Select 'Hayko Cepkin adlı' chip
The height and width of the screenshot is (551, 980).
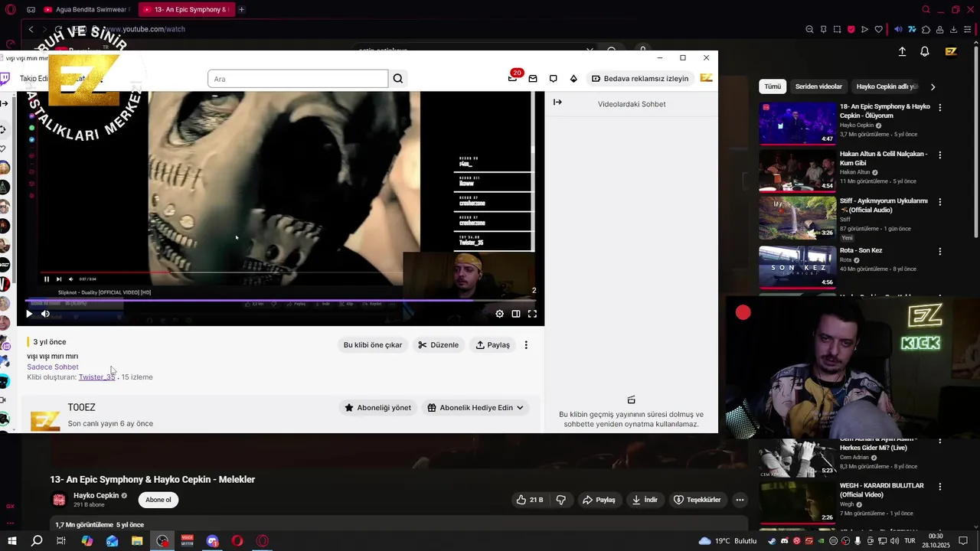point(886,86)
